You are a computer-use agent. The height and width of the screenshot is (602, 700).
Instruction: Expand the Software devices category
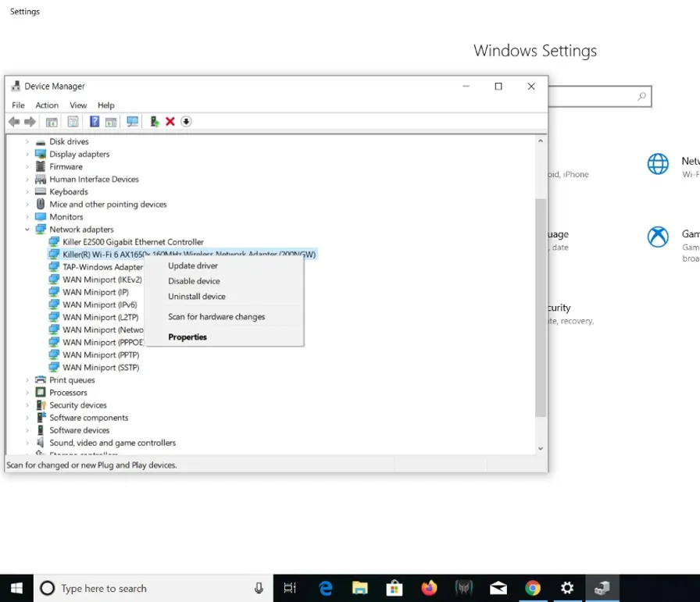27,430
